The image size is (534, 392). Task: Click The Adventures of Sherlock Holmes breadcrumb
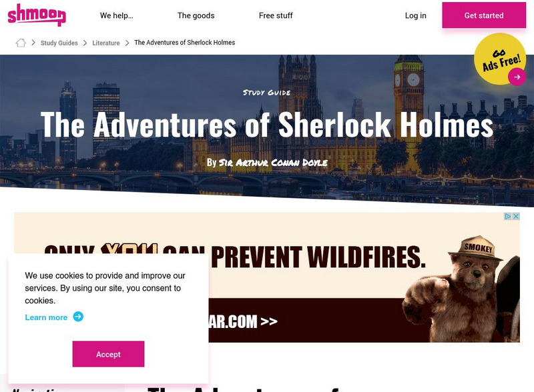point(185,43)
